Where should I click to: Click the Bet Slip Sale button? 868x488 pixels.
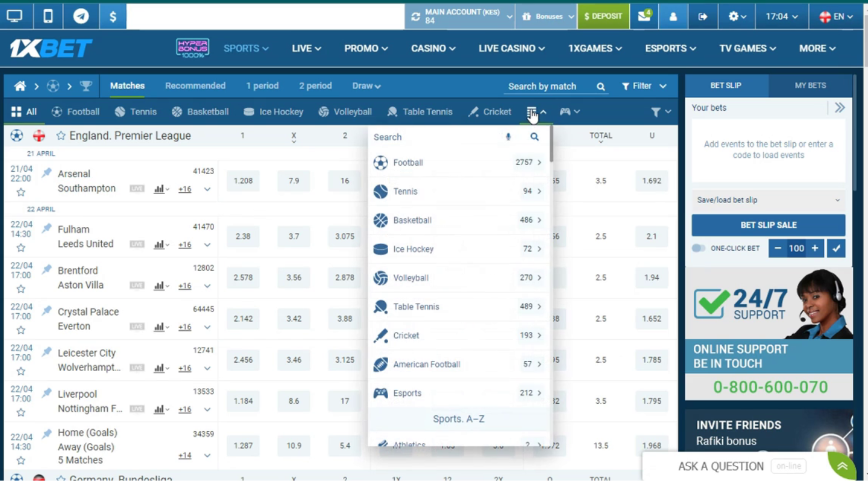[x=768, y=225]
